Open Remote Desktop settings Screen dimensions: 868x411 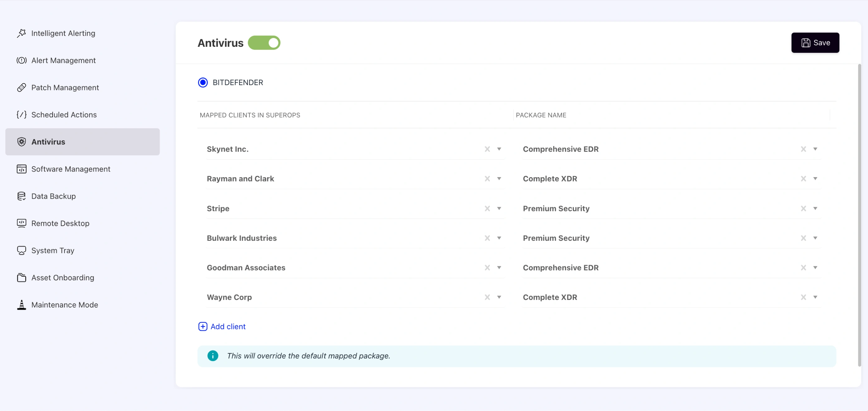(82, 223)
